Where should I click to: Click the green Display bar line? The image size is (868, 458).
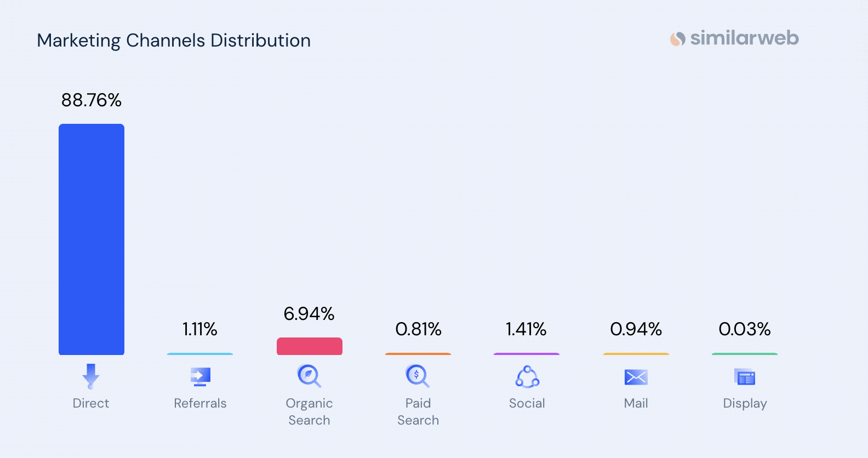745,354
